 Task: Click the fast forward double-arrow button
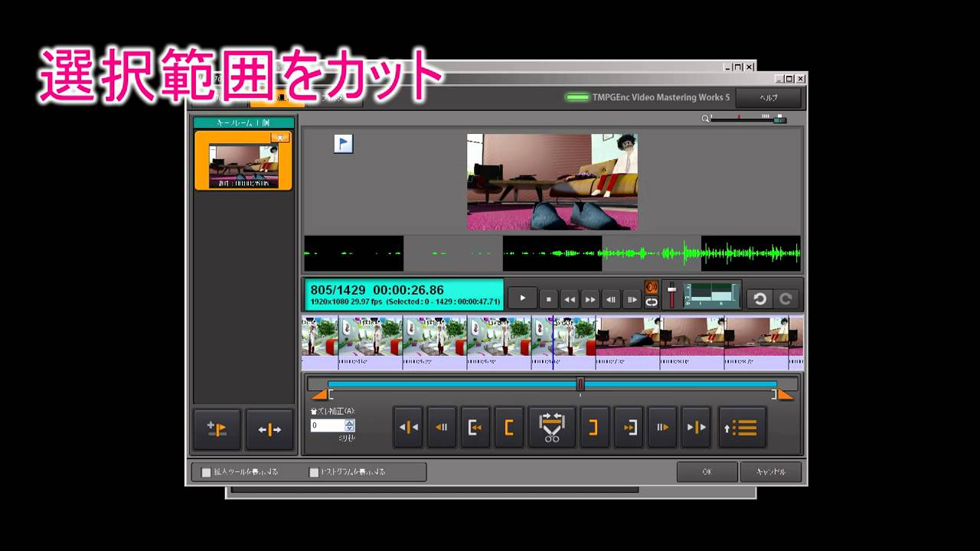click(590, 299)
